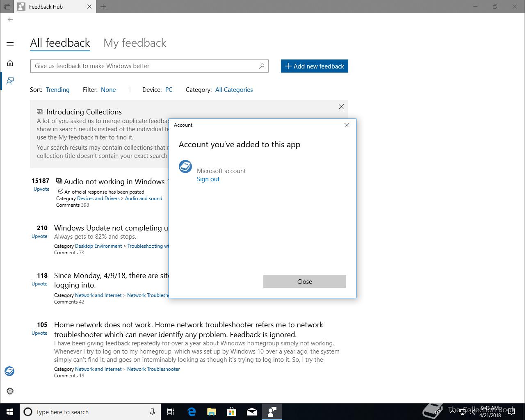This screenshot has height=420, width=525.
Task: Open Network Troubleshooter link under 105-vote item
Action: [x=153, y=369]
